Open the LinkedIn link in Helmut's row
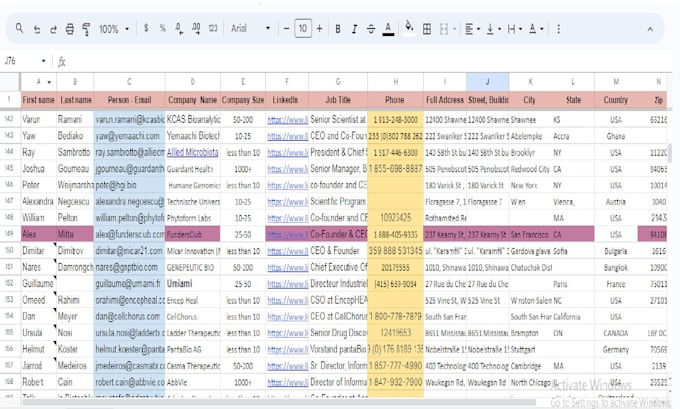Screen dimensions: 680x409 tap(288, 350)
